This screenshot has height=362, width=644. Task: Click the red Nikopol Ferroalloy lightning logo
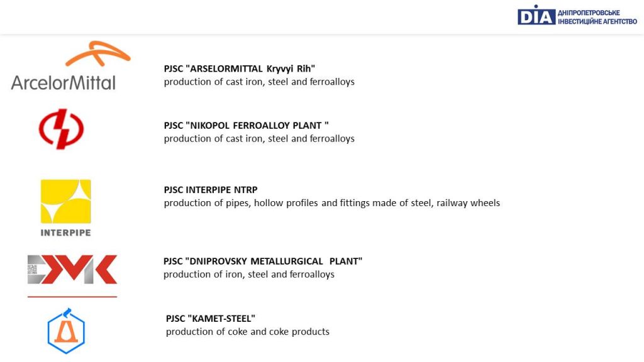(x=61, y=129)
